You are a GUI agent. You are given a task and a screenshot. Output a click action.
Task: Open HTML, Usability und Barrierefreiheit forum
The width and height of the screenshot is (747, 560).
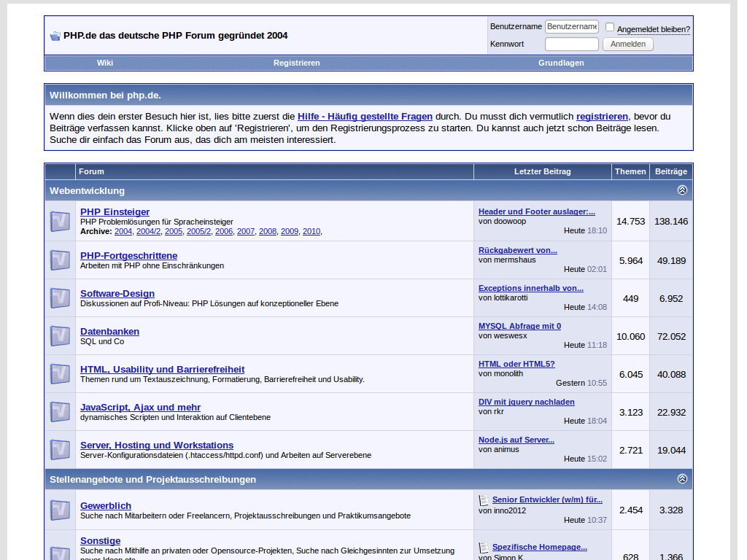pyautogui.click(x=163, y=370)
